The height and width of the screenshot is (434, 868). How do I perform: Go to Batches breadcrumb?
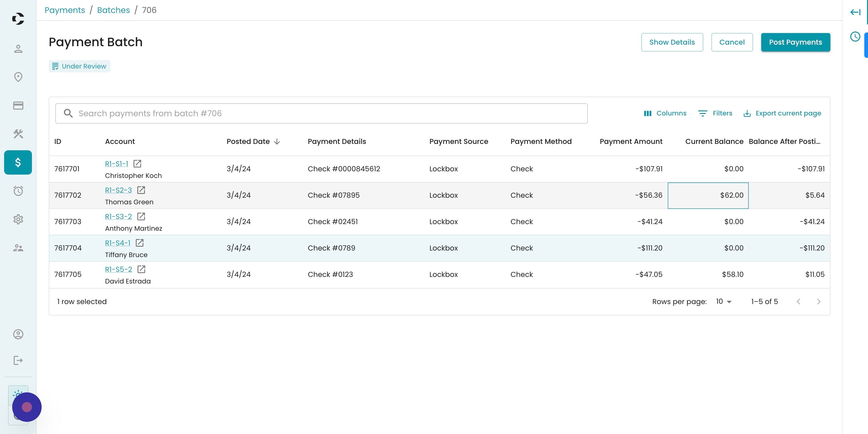point(113,10)
